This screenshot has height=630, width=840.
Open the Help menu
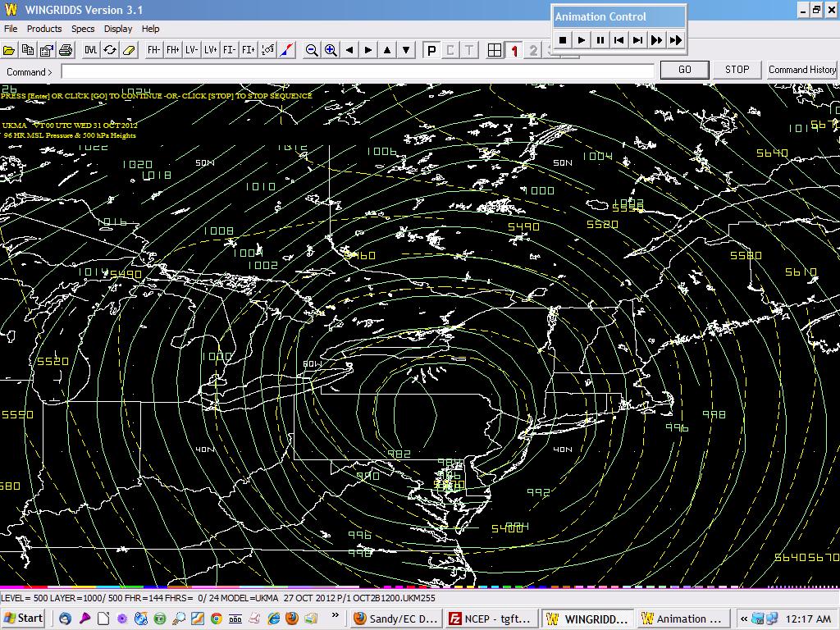[x=151, y=29]
